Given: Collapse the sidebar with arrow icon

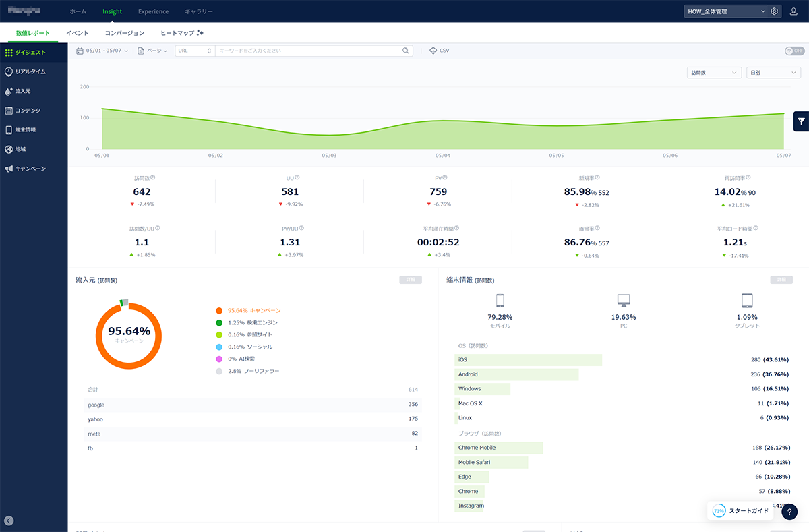Looking at the screenshot, I should click(x=9, y=520).
